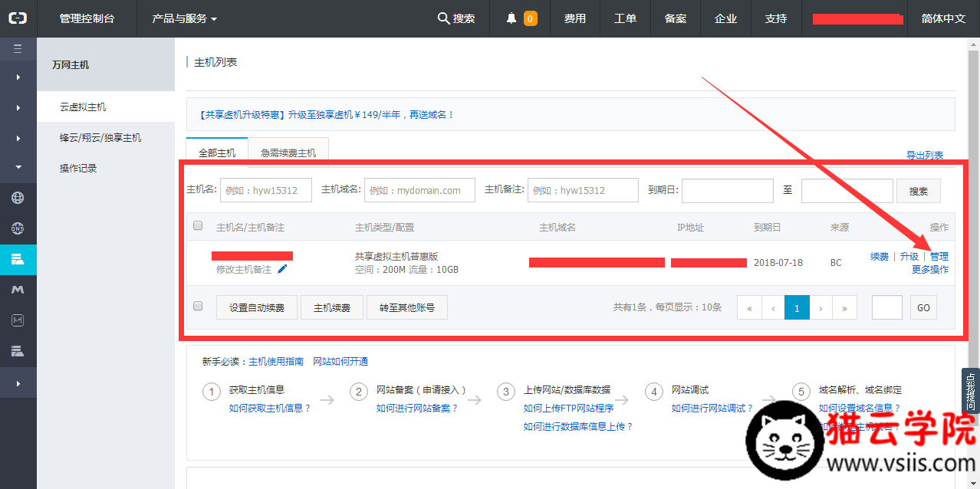Jump to the first page with double-left arrow

click(749, 308)
